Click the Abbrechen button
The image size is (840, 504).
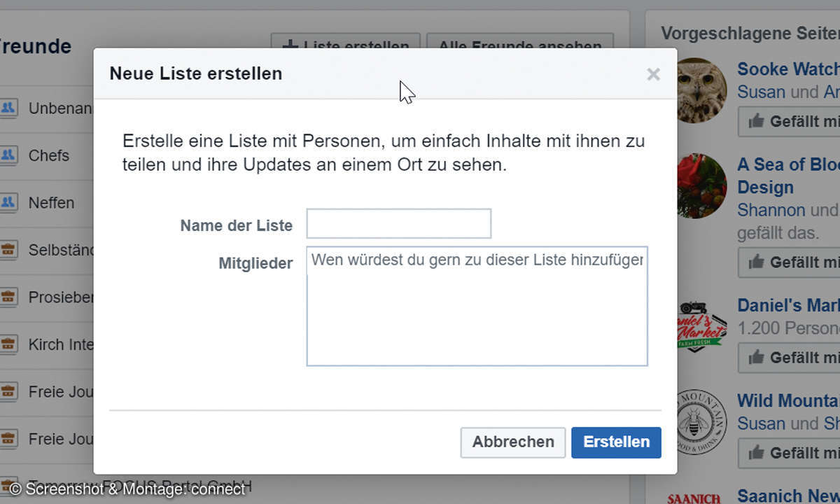(x=513, y=442)
